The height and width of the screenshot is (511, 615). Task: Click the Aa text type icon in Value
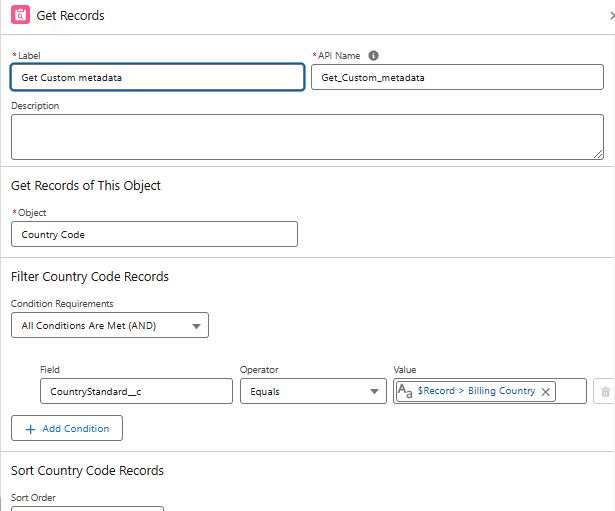pyautogui.click(x=405, y=391)
